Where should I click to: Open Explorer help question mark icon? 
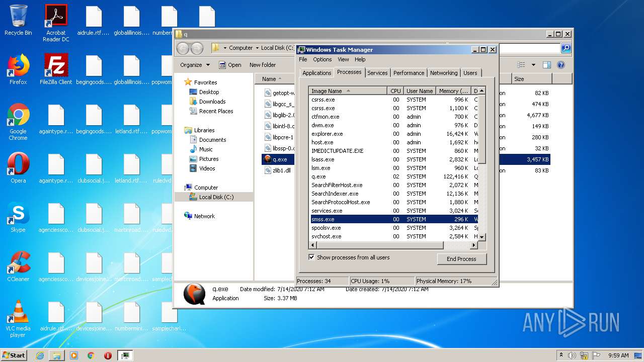coord(561,65)
